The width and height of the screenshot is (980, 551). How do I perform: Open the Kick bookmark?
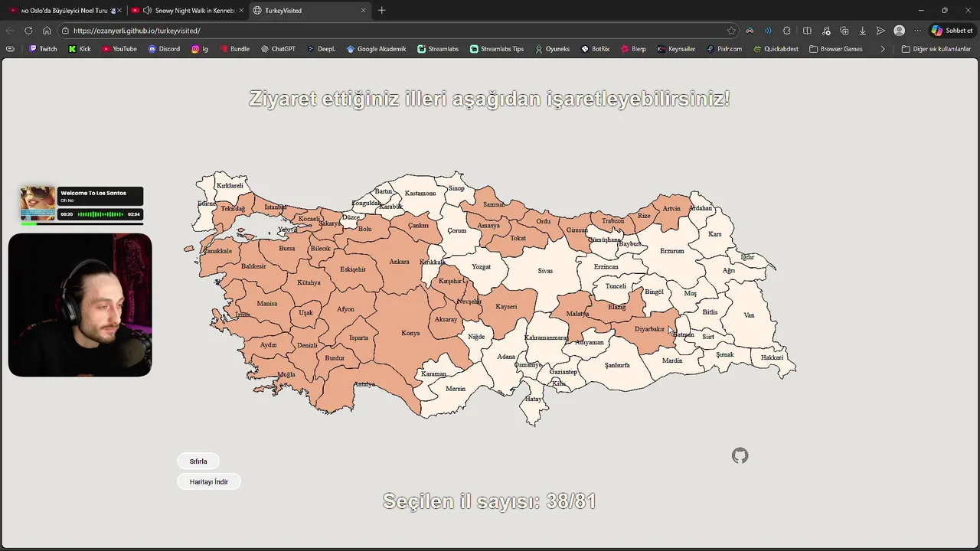[x=80, y=49]
